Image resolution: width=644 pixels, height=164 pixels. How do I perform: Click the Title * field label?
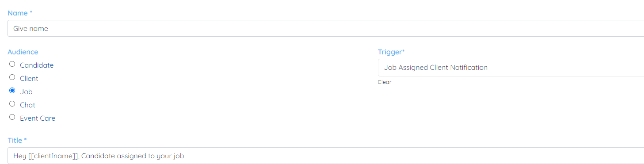coord(17,140)
